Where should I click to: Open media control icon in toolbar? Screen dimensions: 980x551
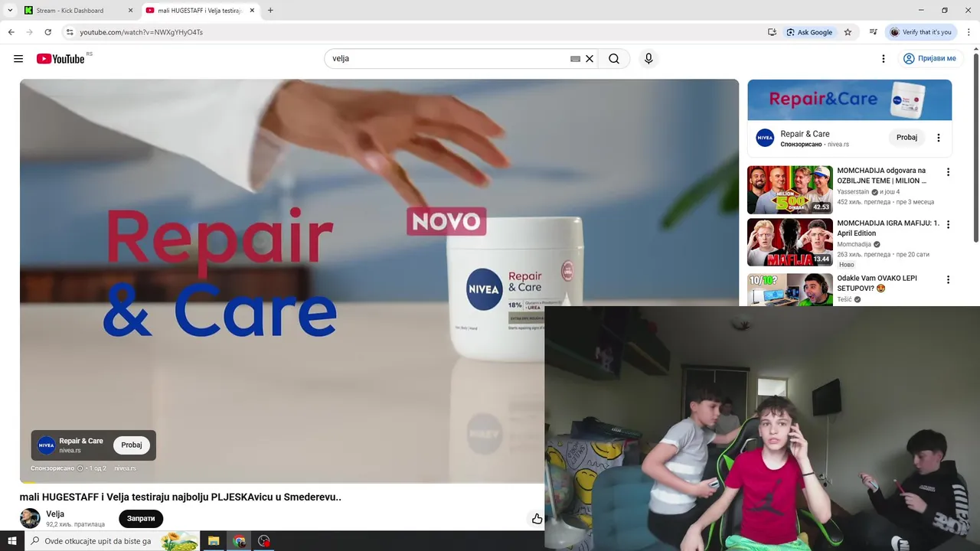873,32
